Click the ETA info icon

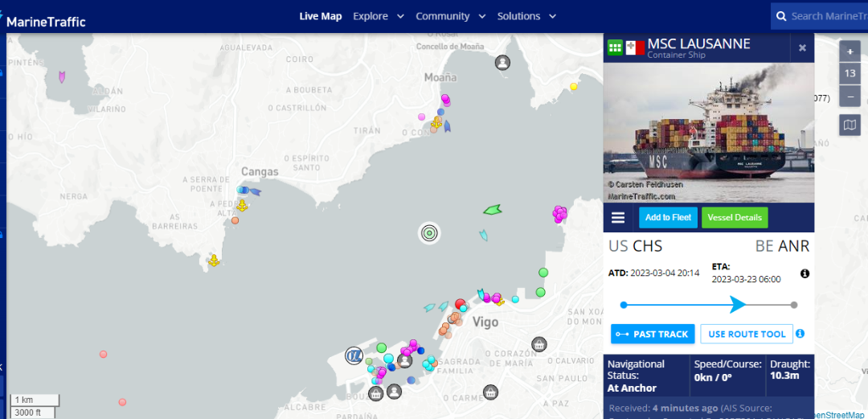coord(805,273)
